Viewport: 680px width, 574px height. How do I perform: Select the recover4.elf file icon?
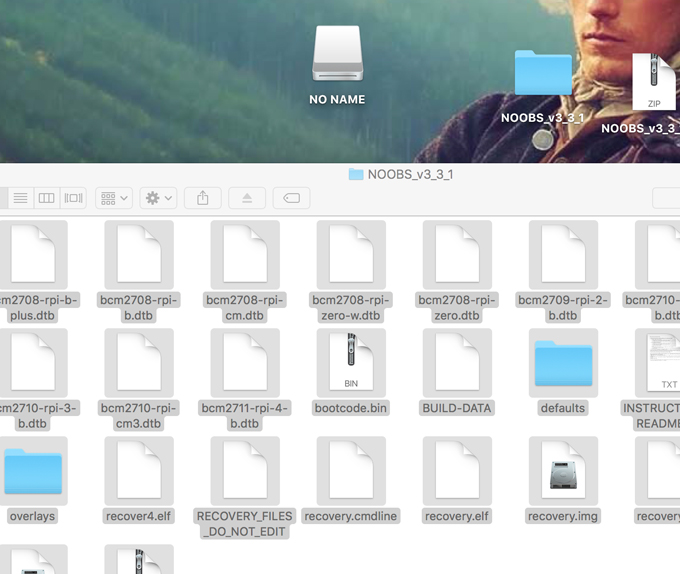click(x=139, y=470)
